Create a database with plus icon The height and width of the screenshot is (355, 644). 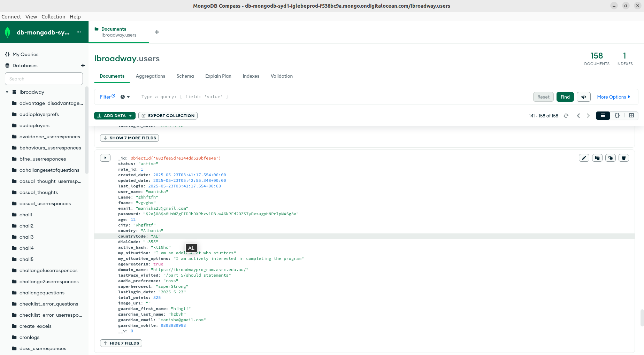click(x=83, y=65)
